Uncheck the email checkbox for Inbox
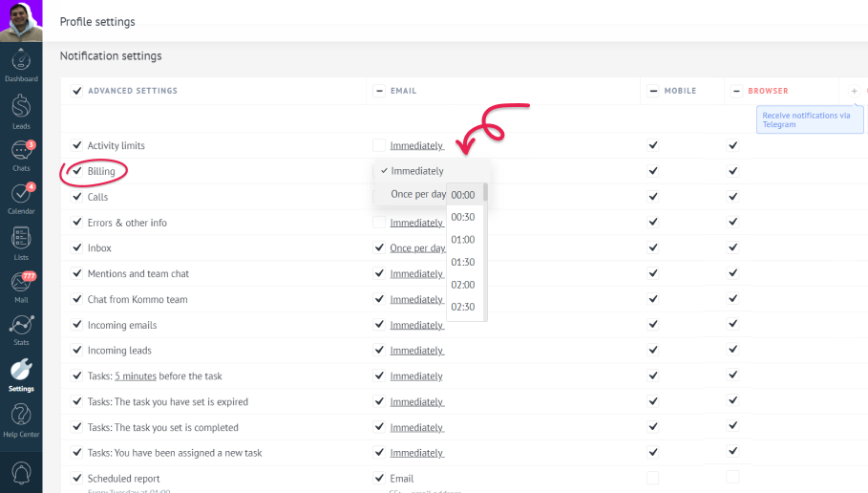868x493 pixels. (x=379, y=247)
